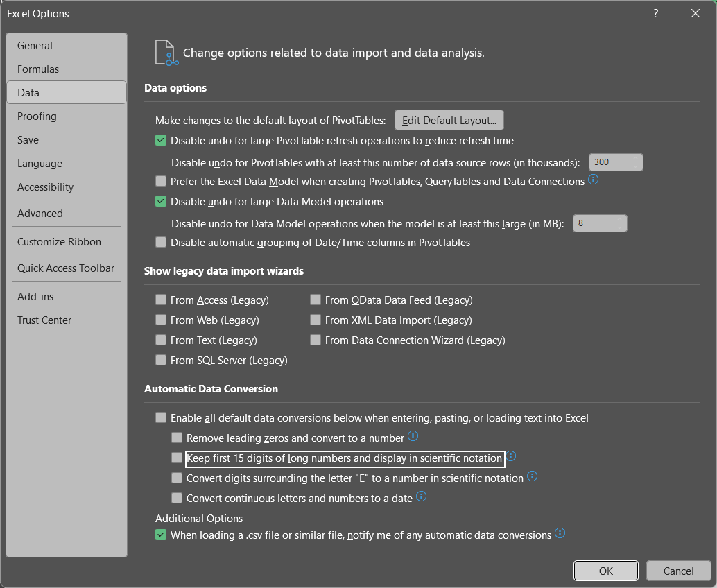Check Convert digits surrounding the letter E
Screen dimensions: 717x588
(177, 478)
